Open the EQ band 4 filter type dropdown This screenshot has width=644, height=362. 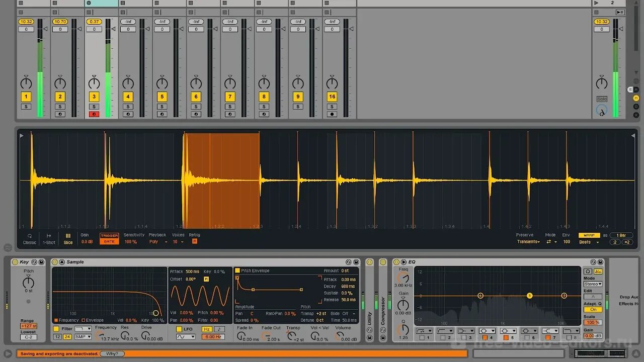[486, 331]
